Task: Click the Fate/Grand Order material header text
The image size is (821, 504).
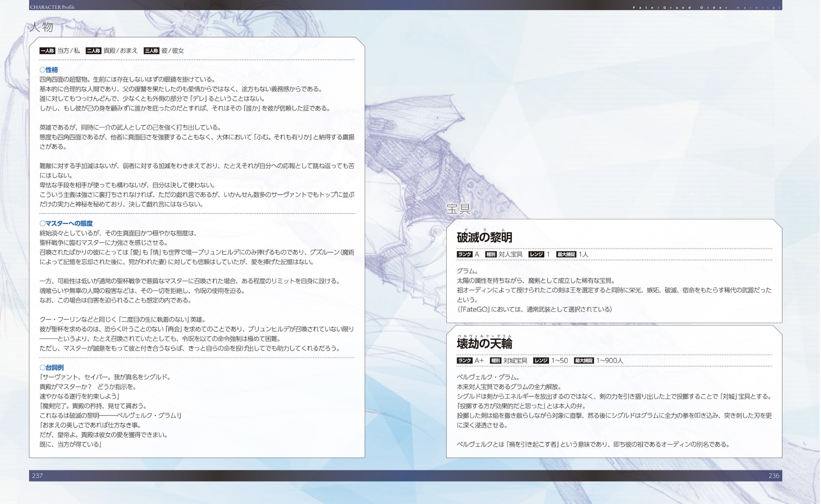Action: point(706,8)
